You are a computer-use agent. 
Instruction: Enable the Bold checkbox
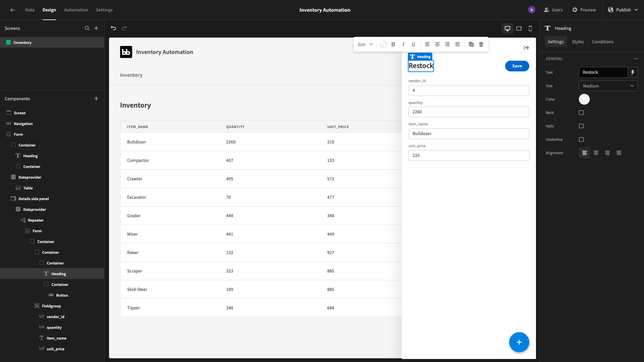click(x=581, y=113)
